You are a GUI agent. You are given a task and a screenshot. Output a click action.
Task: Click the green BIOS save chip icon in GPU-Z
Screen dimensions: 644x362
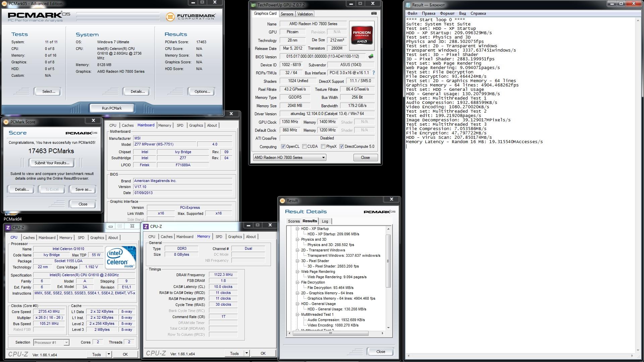click(x=371, y=56)
